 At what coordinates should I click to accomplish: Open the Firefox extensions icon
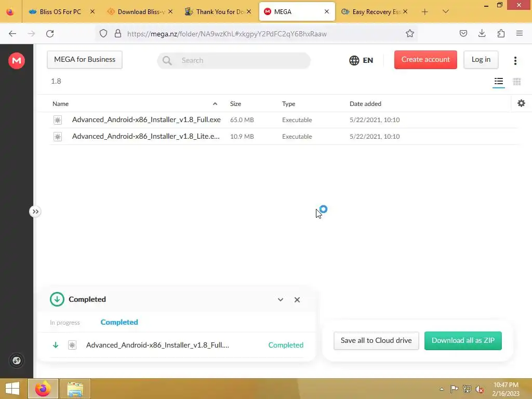501,33
